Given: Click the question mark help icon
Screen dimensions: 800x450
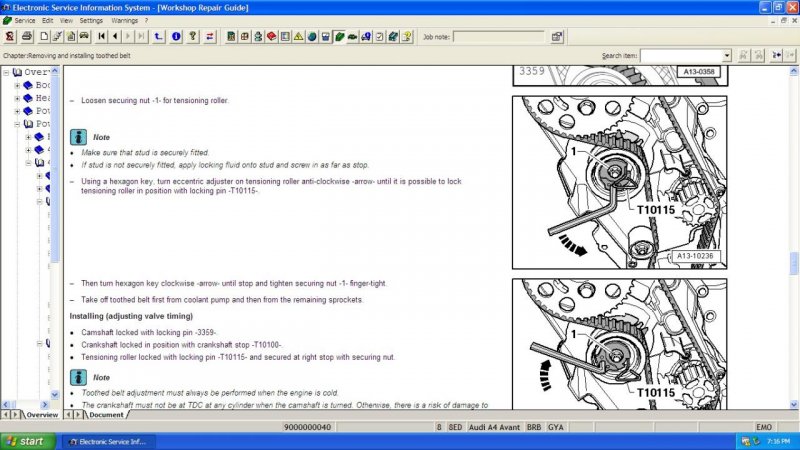Looking at the screenshot, I should tap(192, 37).
